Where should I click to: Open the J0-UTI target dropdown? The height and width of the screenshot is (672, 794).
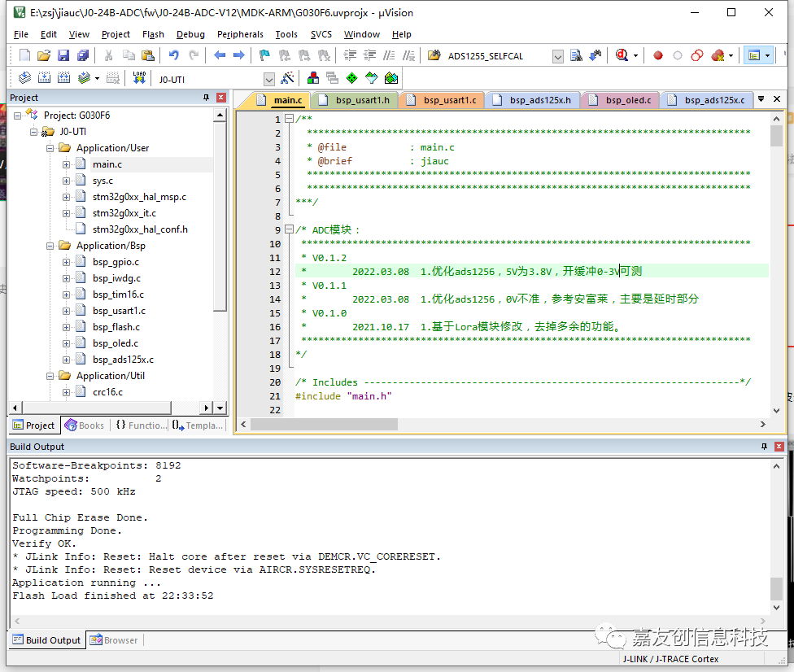click(x=269, y=80)
